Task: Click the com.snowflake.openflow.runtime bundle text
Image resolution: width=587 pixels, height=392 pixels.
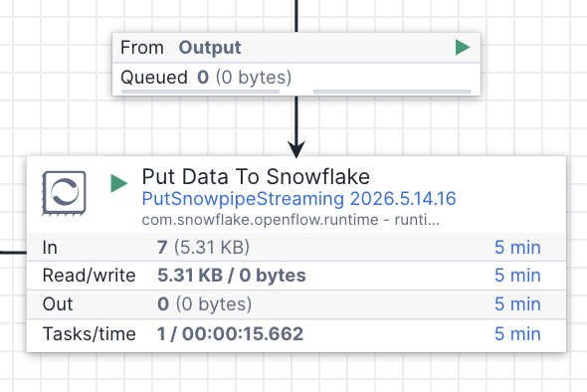Action: (x=291, y=220)
